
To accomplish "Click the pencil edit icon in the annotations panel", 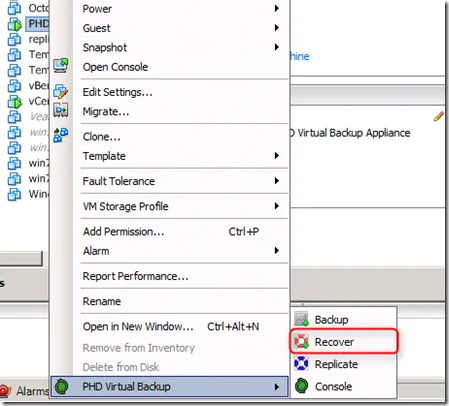I will tap(439, 116).
